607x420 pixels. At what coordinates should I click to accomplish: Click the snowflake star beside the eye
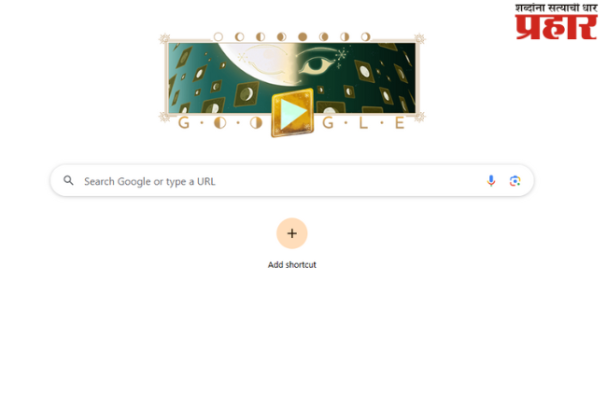click(341, 55)
